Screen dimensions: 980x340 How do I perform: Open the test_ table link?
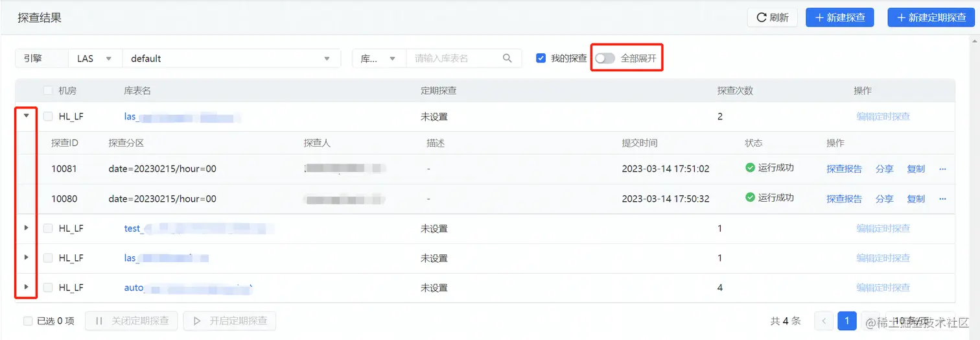point(198,228)
